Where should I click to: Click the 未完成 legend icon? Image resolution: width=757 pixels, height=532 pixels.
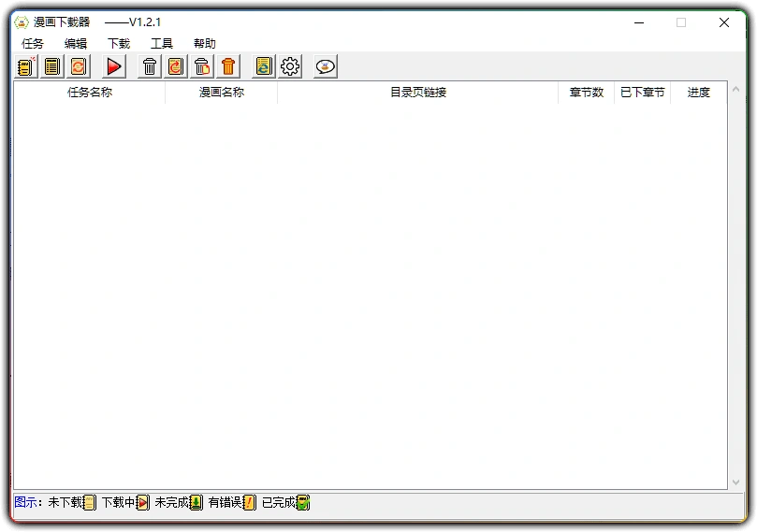tap(196, 503)
